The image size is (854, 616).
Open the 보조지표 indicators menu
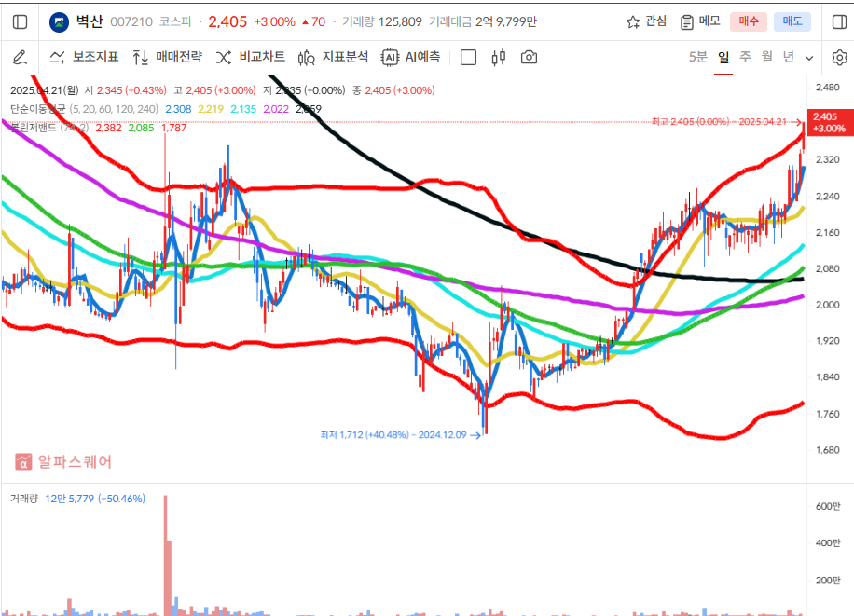coord(84,58)
